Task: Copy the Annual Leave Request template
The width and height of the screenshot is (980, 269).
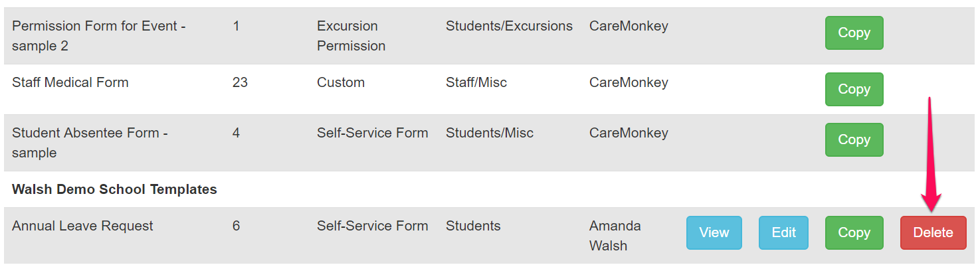Action: (854, 233)
